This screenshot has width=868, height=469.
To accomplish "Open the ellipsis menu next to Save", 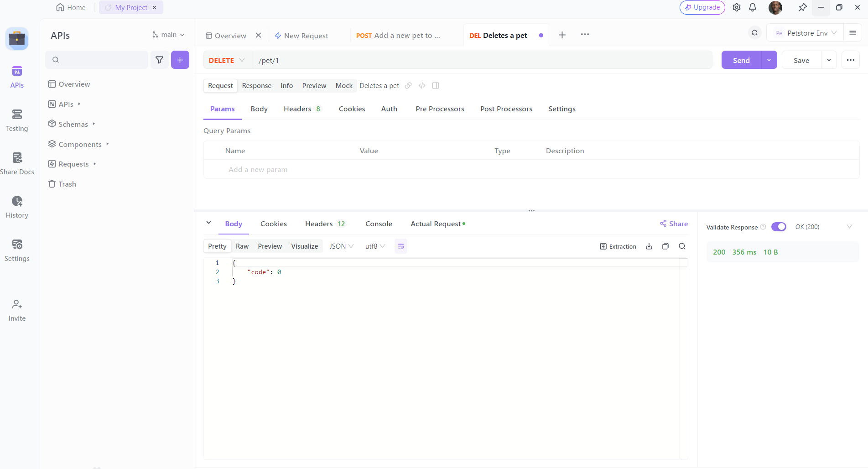I will (x=851, y=60).
